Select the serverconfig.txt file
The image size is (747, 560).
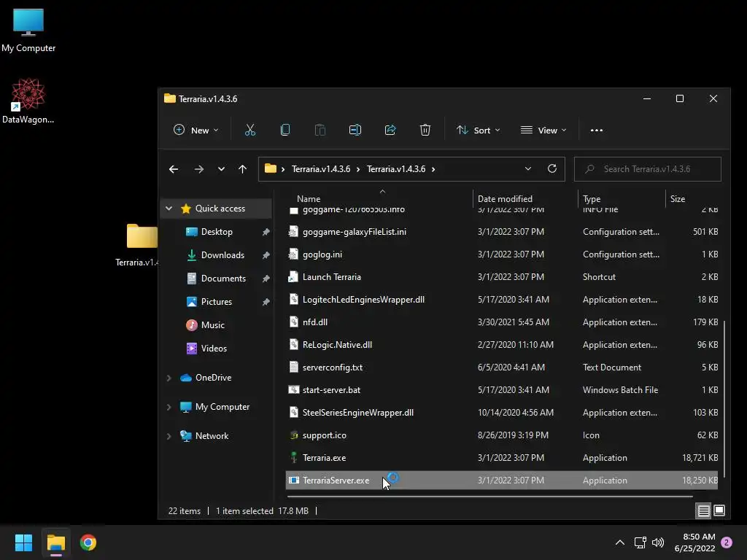coord(502,367)
